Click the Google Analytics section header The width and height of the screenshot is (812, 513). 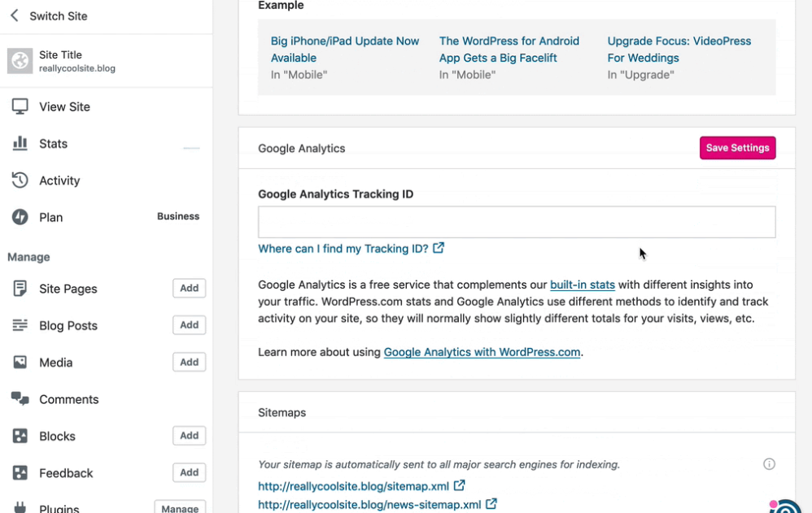(x=301, y=148)
